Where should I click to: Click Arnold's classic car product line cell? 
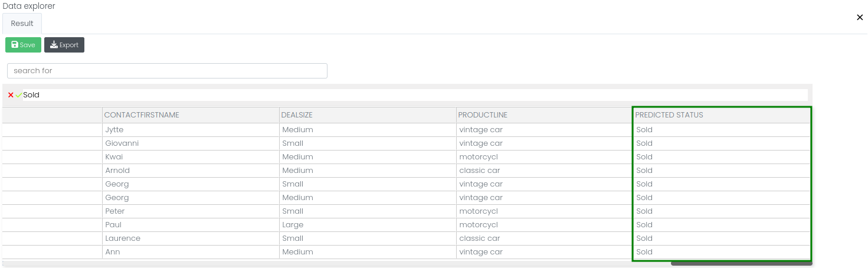click(480, 171)
